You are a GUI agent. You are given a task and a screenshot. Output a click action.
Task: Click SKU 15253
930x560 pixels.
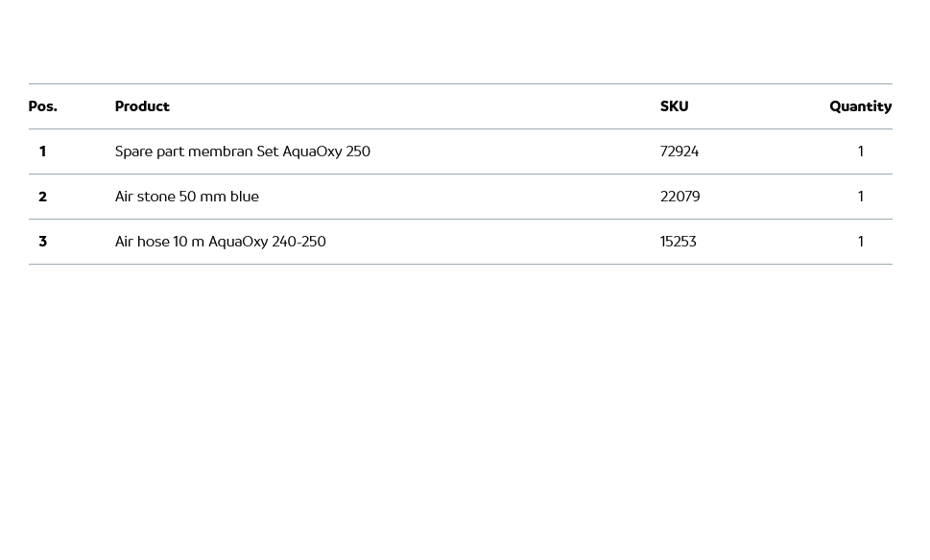pyautogui.click(x=678, y=242)
